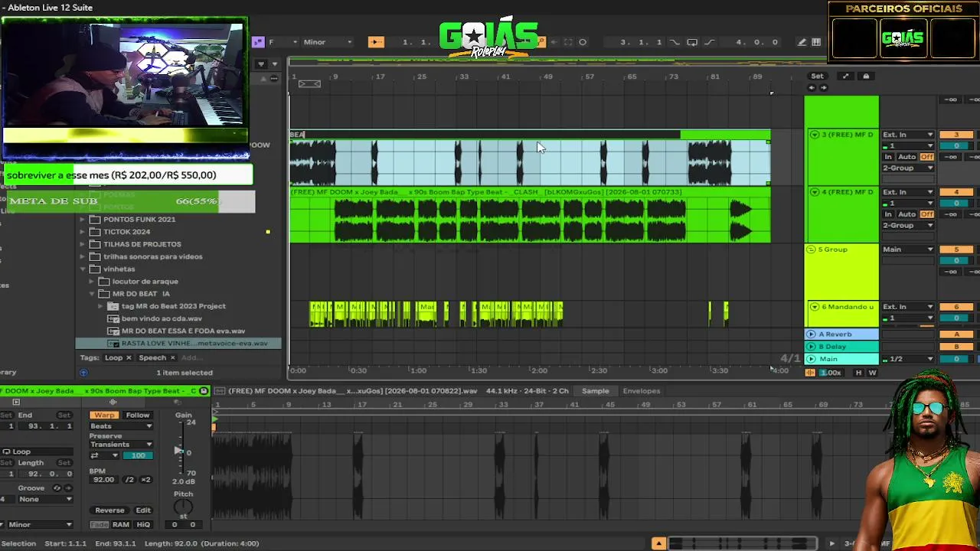Double the clip BPM with ×2

pos(145,480)
